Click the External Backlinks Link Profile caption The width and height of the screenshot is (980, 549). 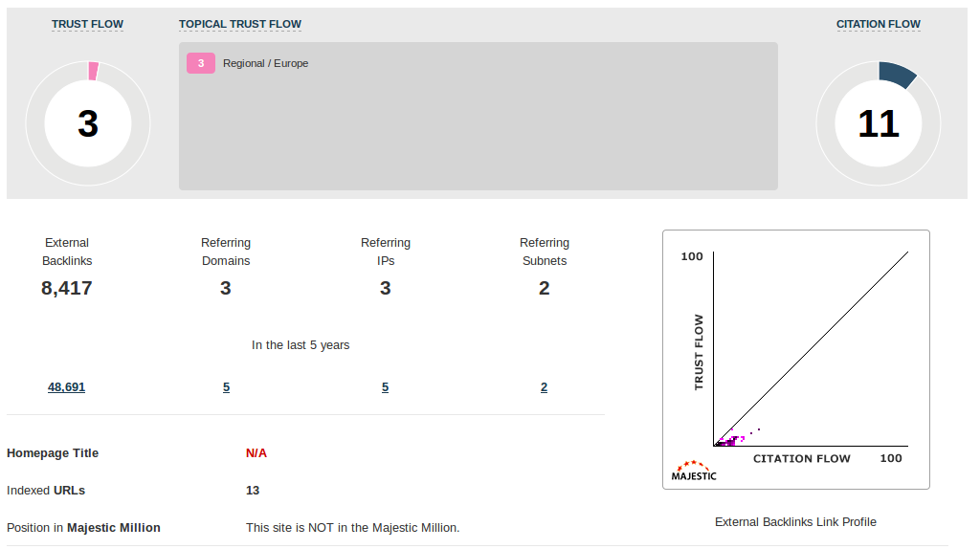click(x=795, y=522)
